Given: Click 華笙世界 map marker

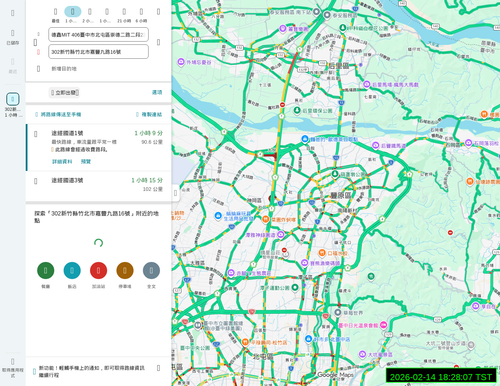Looking at the screenshot, I should point(338,313).
